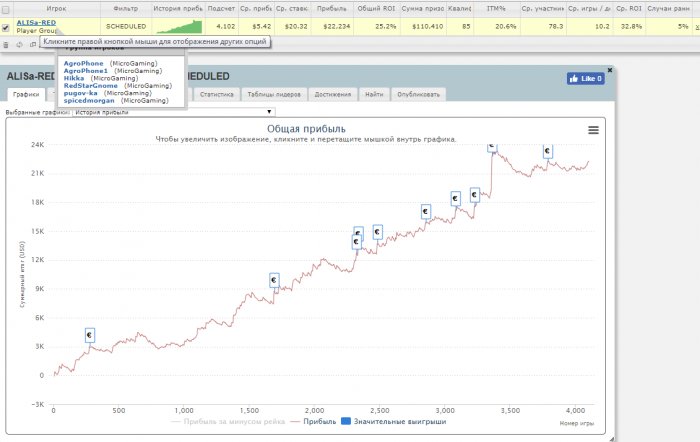Click the green profit history sparkline
Image resolution: width=700 pixels, height=442 pixels.
[x=179, y=27]
